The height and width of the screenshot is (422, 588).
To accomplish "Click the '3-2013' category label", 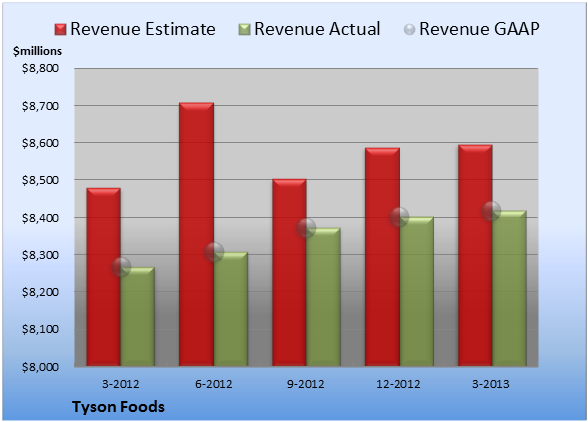I will tap(491, 384).
